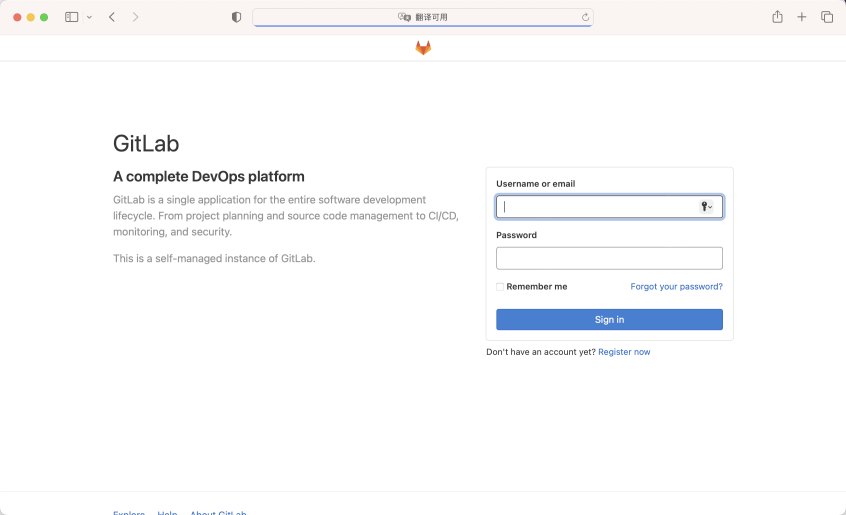Image resolution: width=846 pixels, height=515 pixels.
Task: Reload the page with refresh icon
Action: 585,17
